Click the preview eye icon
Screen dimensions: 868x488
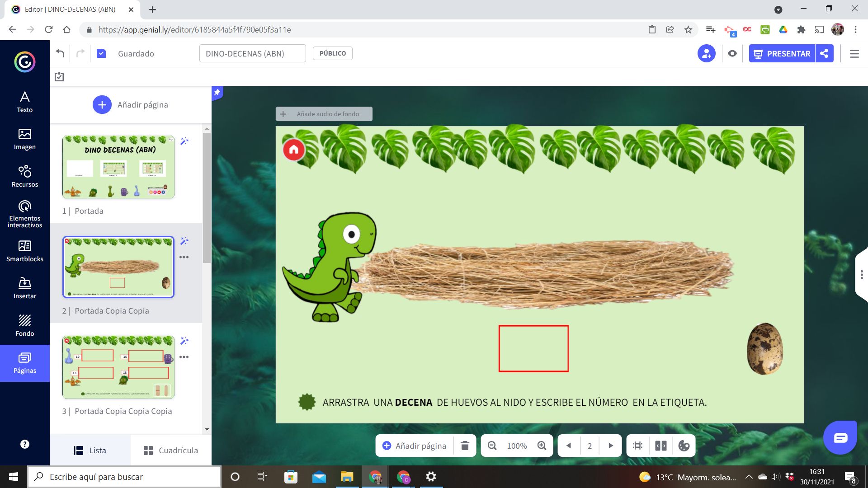(732, 53)
